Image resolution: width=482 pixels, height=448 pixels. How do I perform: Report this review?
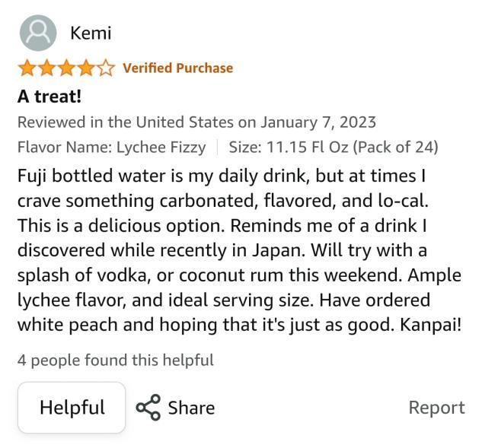[x=436, y=407]
